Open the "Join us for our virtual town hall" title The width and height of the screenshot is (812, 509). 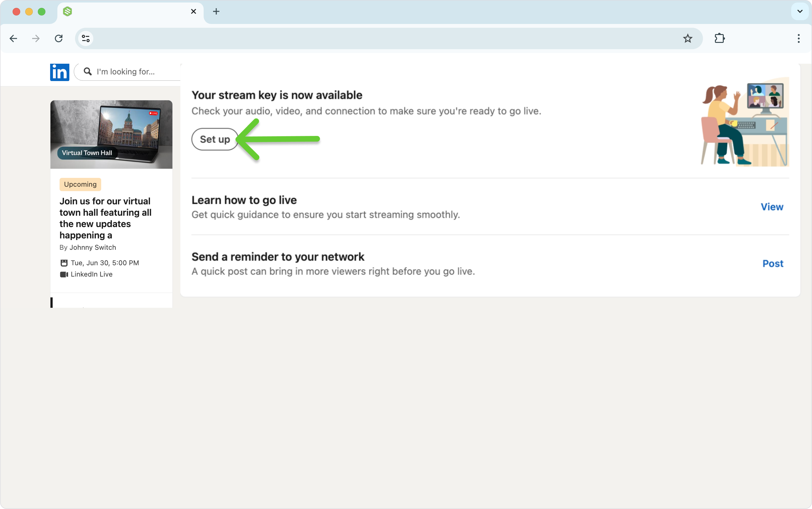(105, 218)
